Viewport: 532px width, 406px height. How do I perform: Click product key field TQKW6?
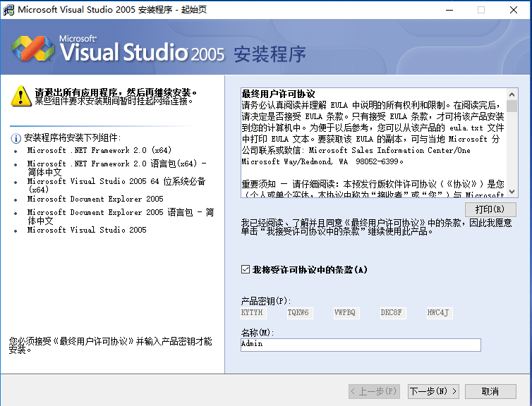[300, 313]
